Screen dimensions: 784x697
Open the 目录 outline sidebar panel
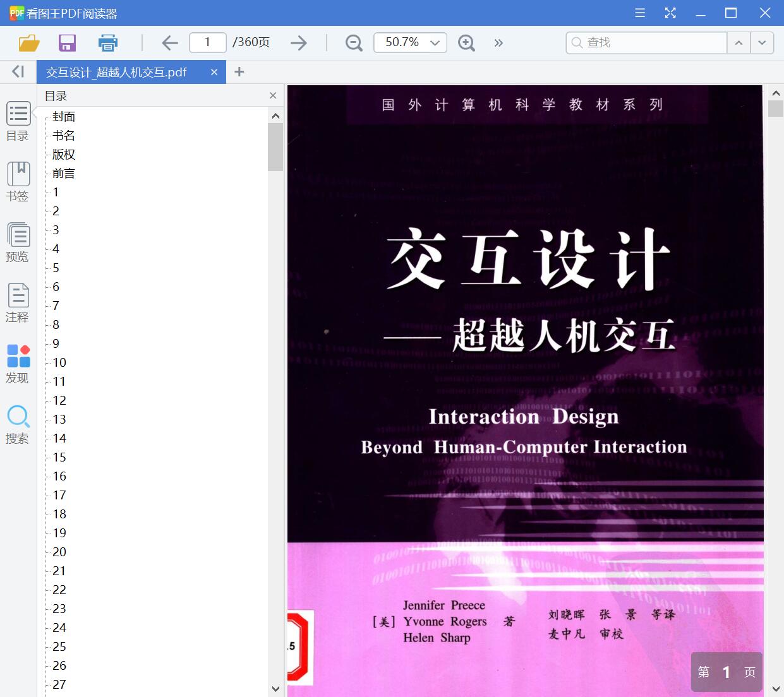click(18, 121)
